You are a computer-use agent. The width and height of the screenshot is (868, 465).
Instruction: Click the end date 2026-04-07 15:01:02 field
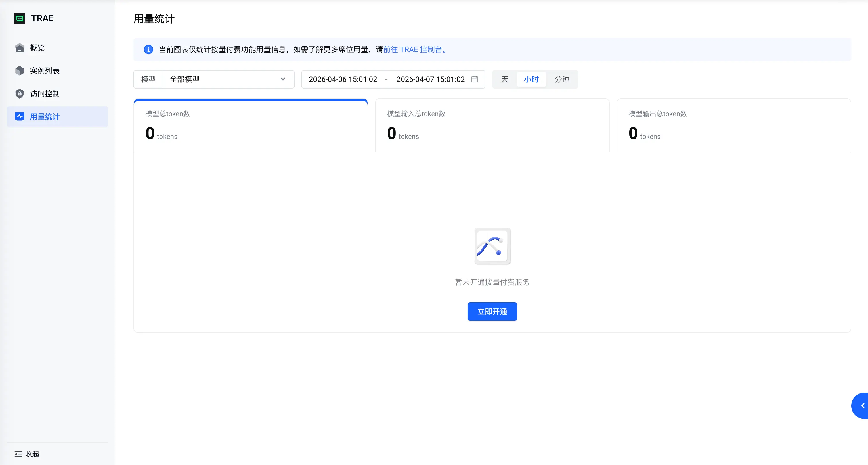(430, 80)
